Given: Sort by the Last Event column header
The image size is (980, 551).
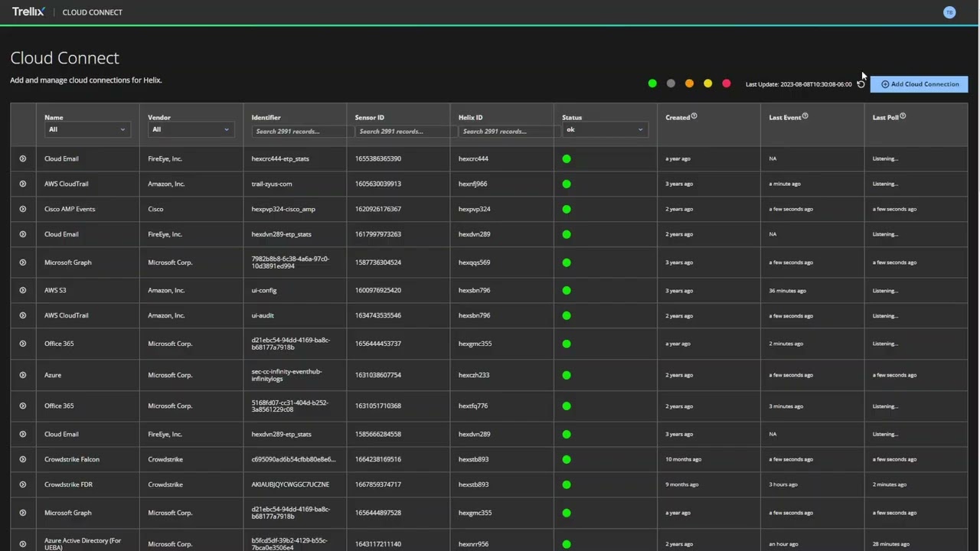Looking at the screenshot, I should [785, 117].
